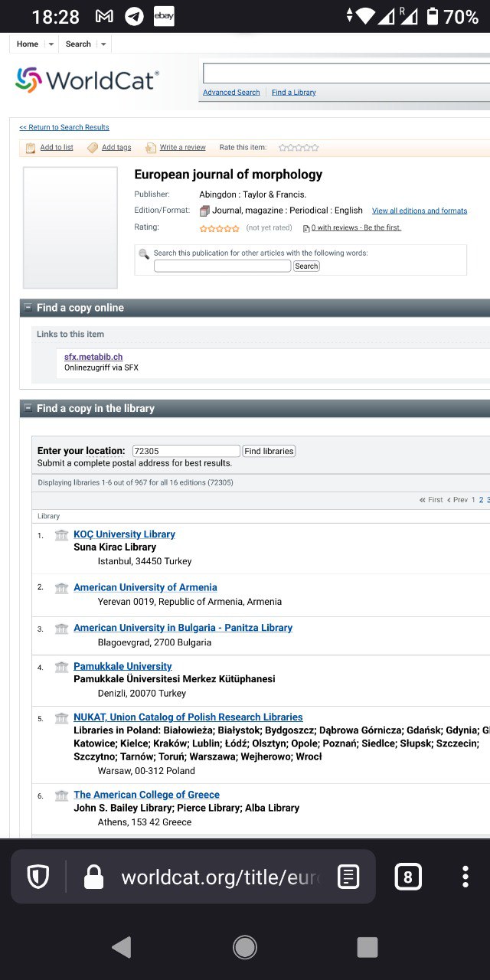Focus the location field containing 72305
Screen dimensions: 490x980
(186, 451)
